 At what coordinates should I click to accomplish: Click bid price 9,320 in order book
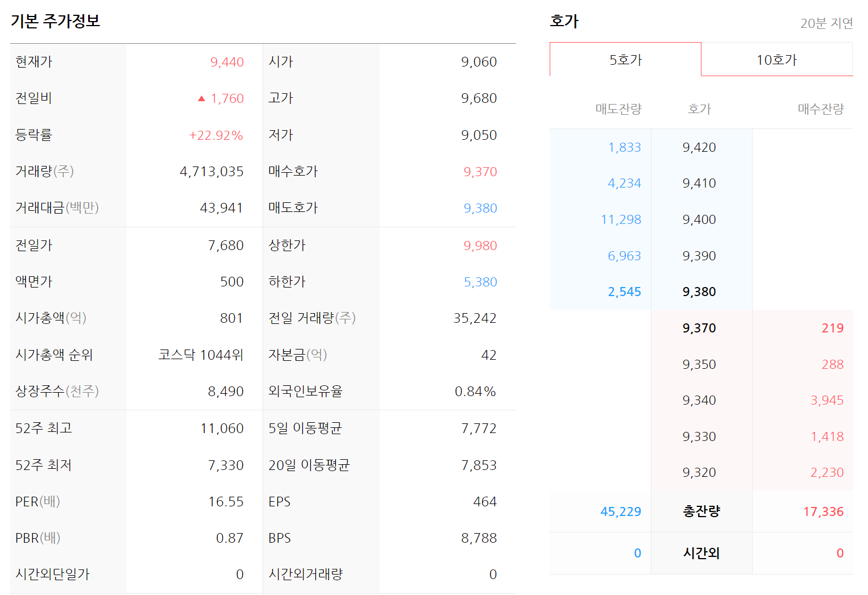[x=699, y=473]
